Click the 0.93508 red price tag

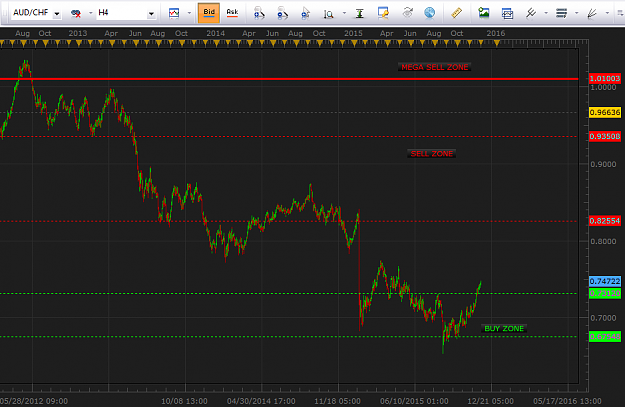pos(605,136)
